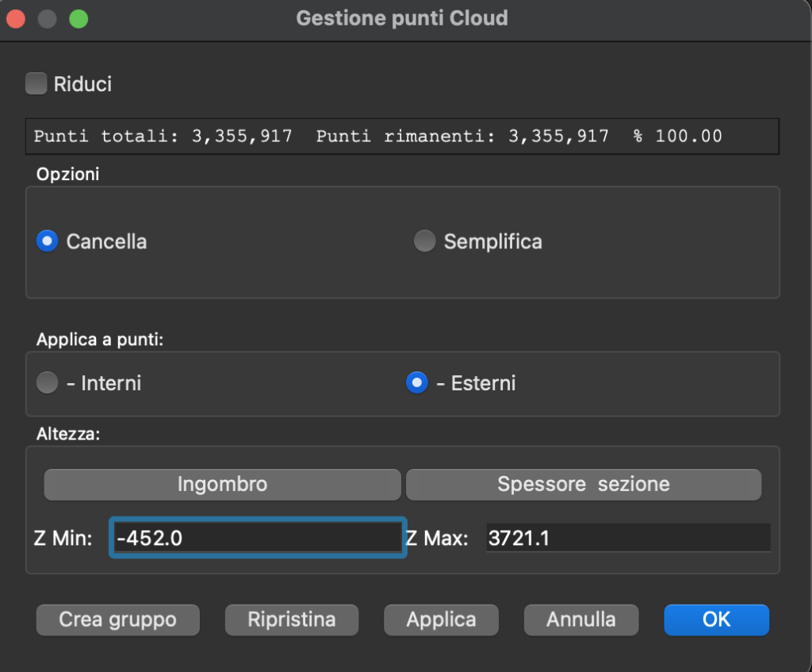812x672 pixels.
Task: Click into the Z Max field
Action: (626, 538)
